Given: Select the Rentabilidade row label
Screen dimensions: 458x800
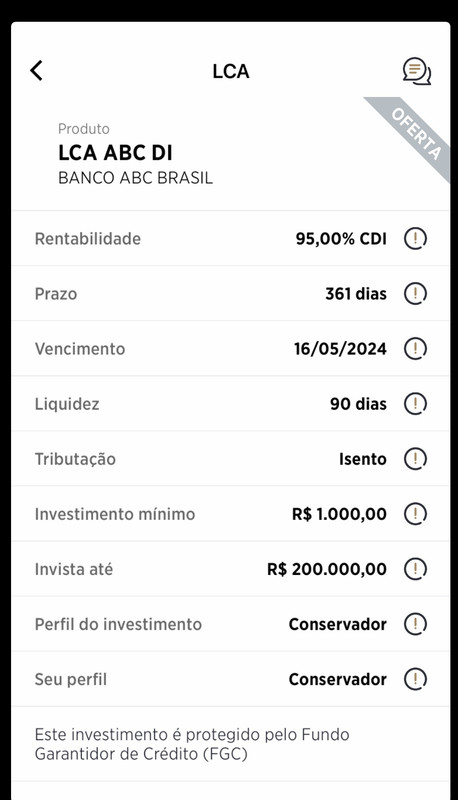Looking at the screenshot, I should [88, 238].
